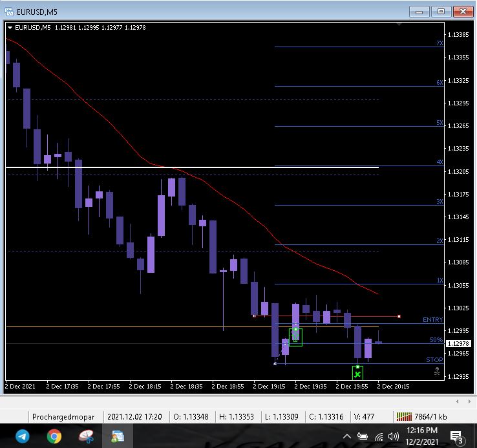Click the 1.13205 price scale label
The width and height of the screenshot is (477, 448).
(x=458, y=172)
